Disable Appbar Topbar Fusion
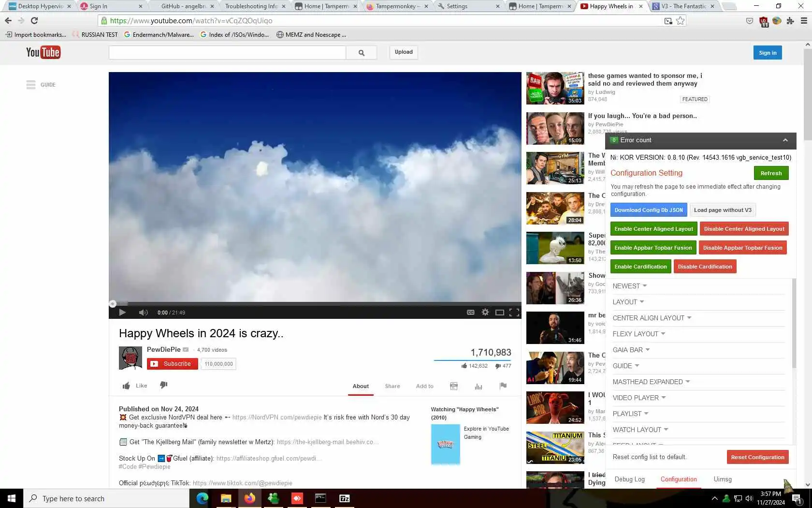This screenshot has width=812, height=508. coord(742,248)
